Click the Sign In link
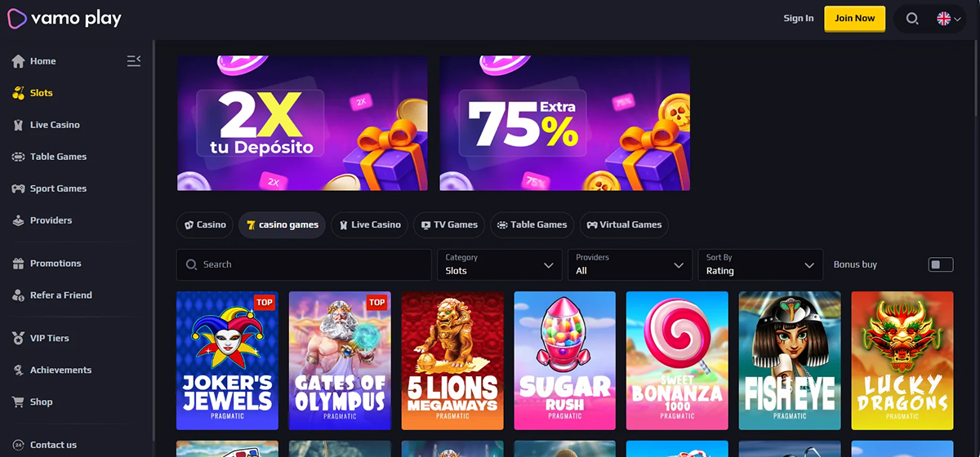Viewport: 980px width, 457px height. coord(798,18)
